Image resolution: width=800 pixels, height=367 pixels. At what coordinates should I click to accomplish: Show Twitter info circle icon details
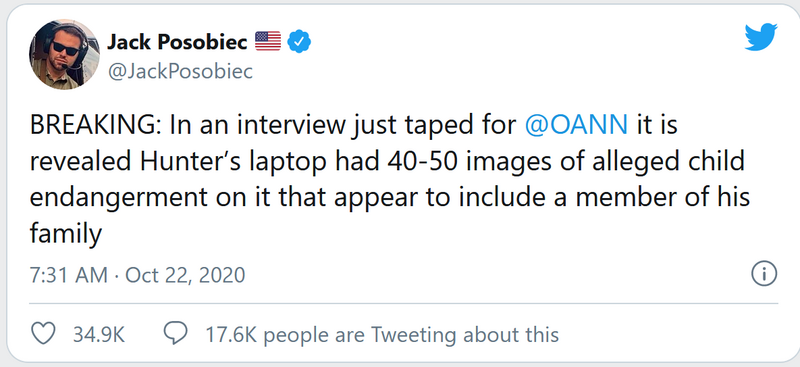click(x=764, y=274)
